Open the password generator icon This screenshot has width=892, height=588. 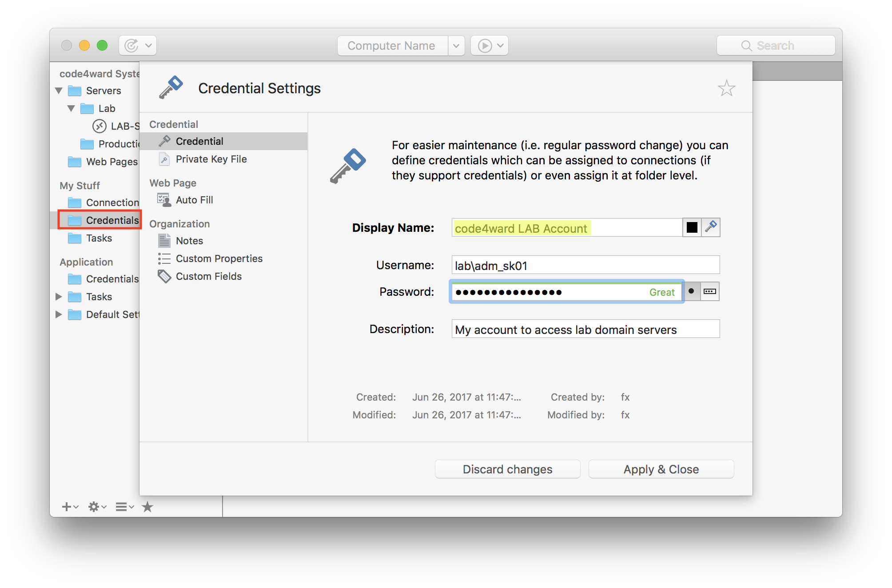[710, 292]
